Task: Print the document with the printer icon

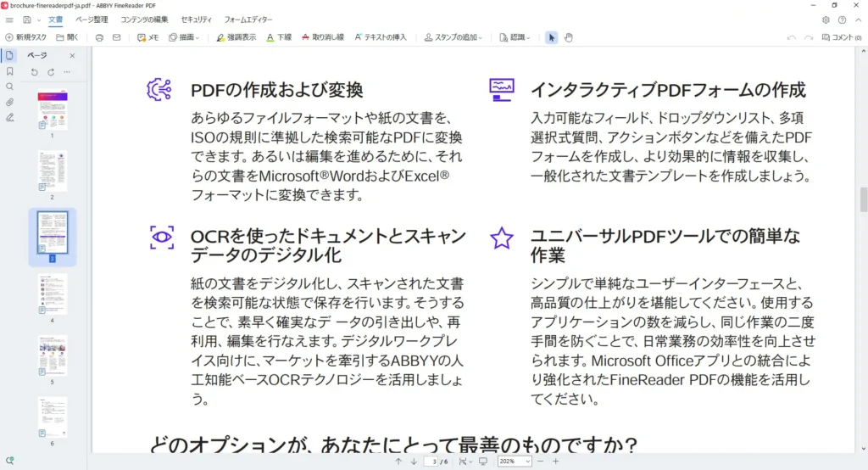Action: [99, 37]
